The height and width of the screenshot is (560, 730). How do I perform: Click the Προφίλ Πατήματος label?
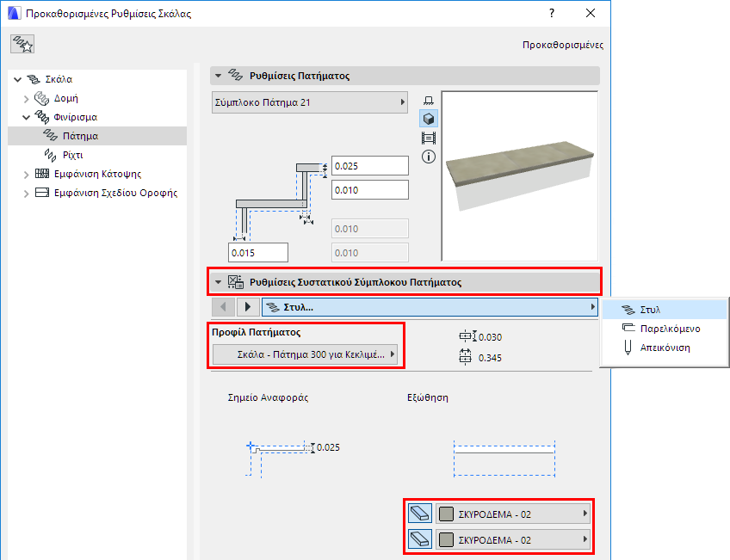256,332
